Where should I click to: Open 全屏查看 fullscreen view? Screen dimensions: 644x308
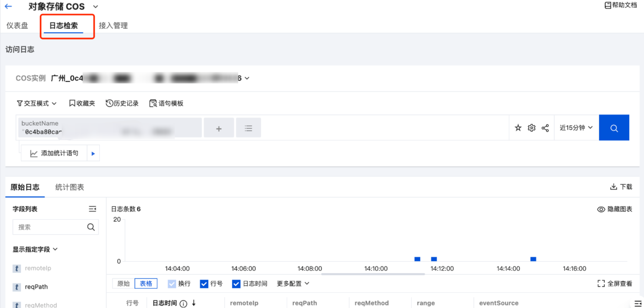point(615,284)
